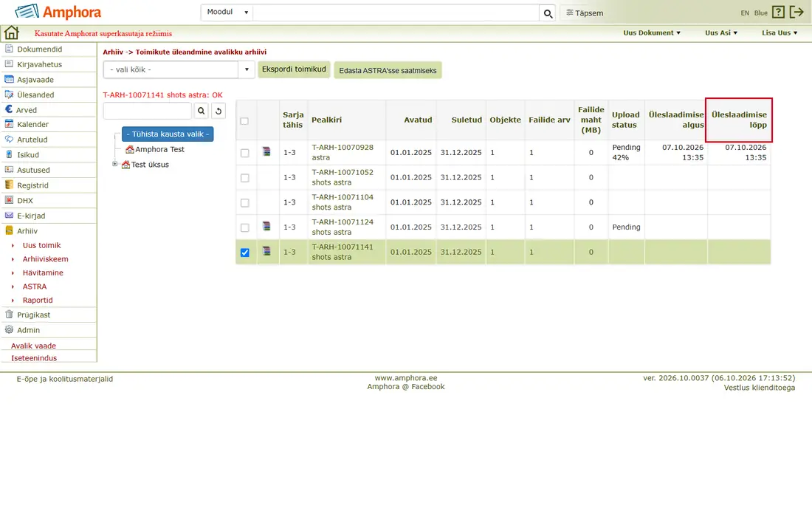Switch theme via the Blue link

761,13
